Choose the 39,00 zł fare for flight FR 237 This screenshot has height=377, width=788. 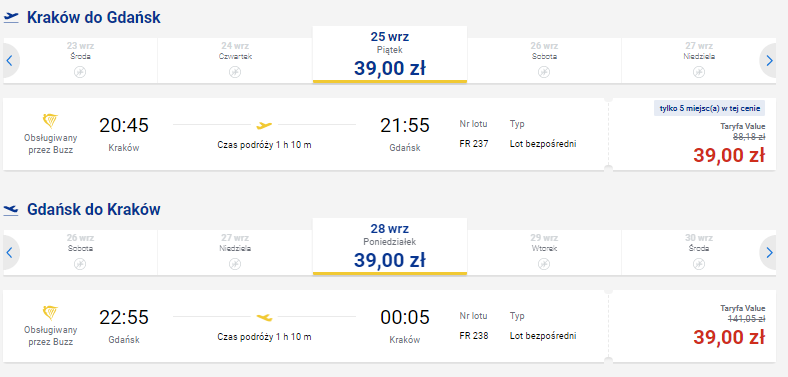[729, 155]
